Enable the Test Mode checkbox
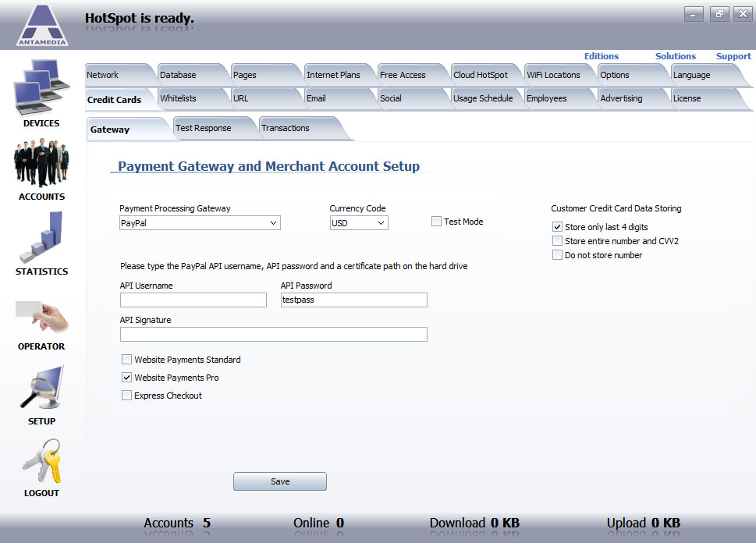This screenshot has height=543, width=756. click(436, 222)
